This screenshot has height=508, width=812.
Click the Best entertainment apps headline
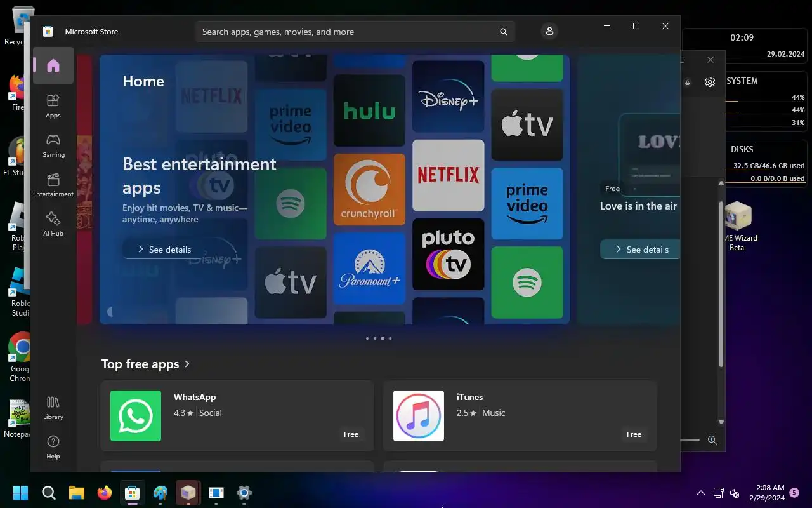tap(199, 176)
